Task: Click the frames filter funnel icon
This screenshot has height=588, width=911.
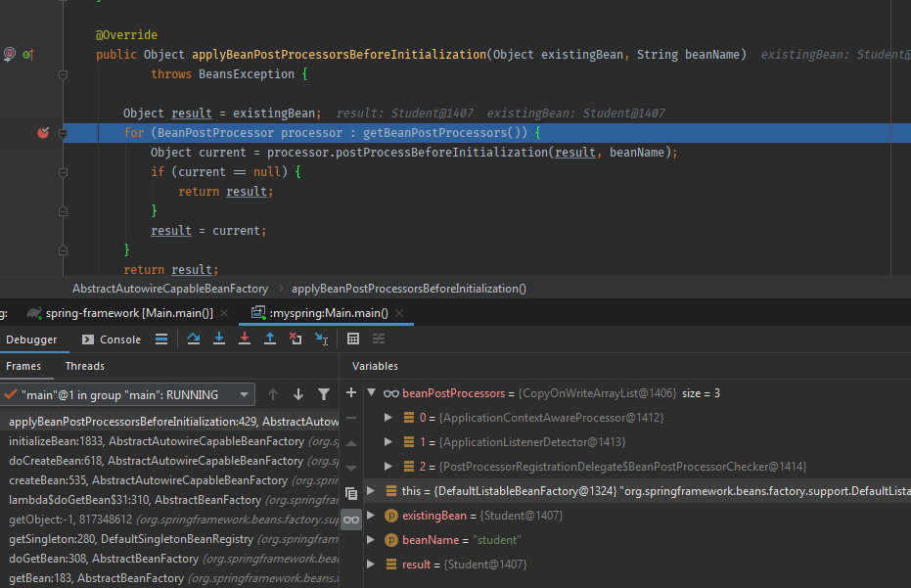Action: (324, 394)
